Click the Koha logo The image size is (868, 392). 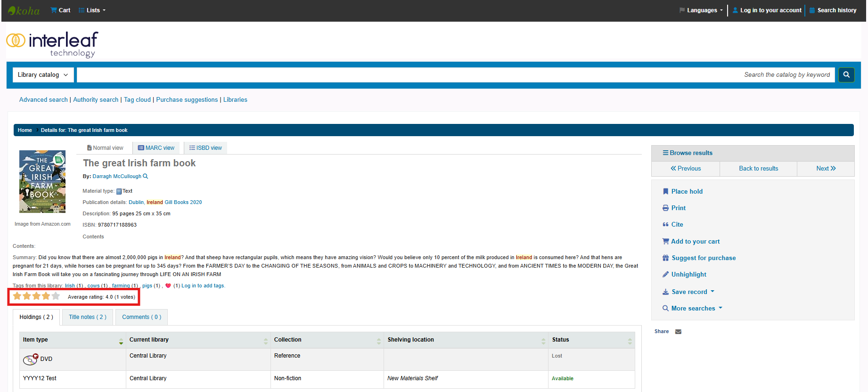click(x=24, y=10)
